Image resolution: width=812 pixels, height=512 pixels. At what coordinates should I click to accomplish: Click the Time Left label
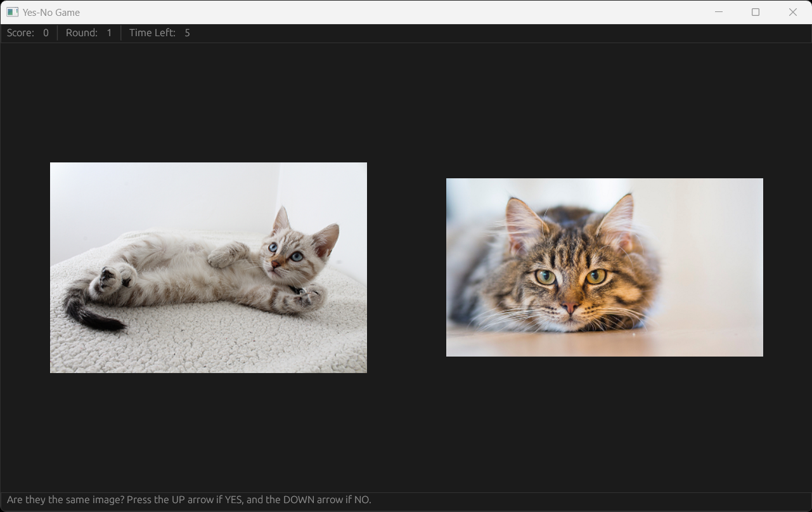tap(152, 33)
